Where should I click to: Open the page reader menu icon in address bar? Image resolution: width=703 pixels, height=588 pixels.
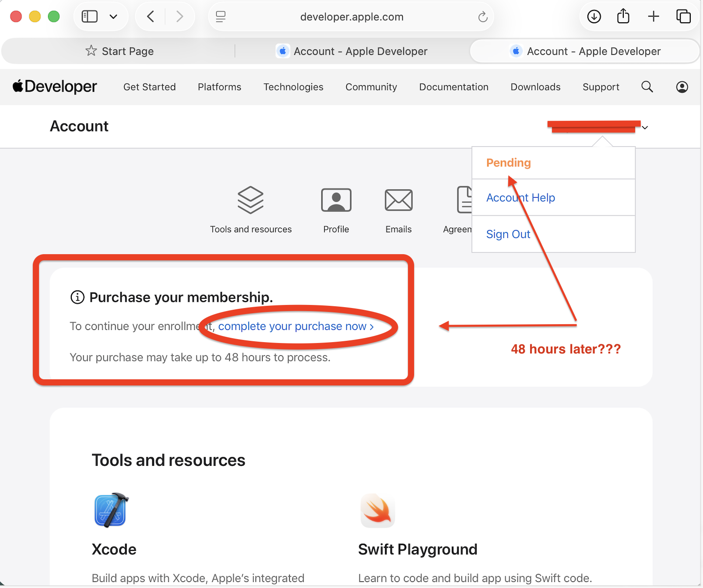click(221, 17)
